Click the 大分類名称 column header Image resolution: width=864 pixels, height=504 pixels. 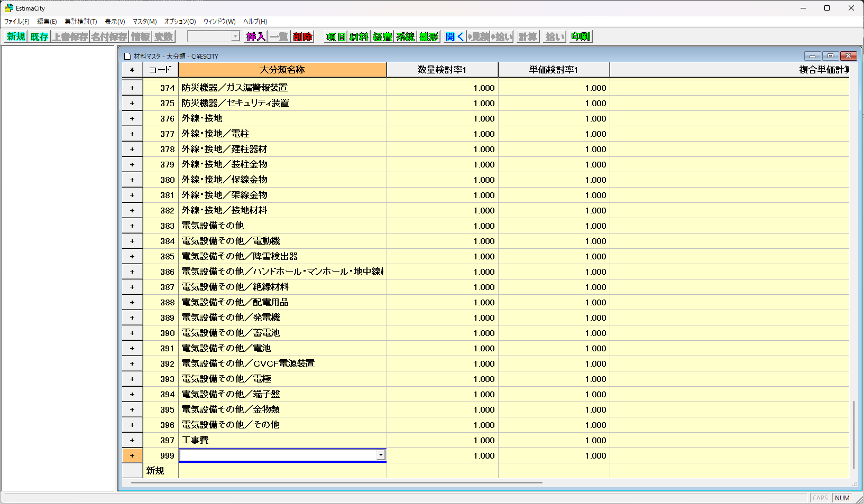click(282, 70)
